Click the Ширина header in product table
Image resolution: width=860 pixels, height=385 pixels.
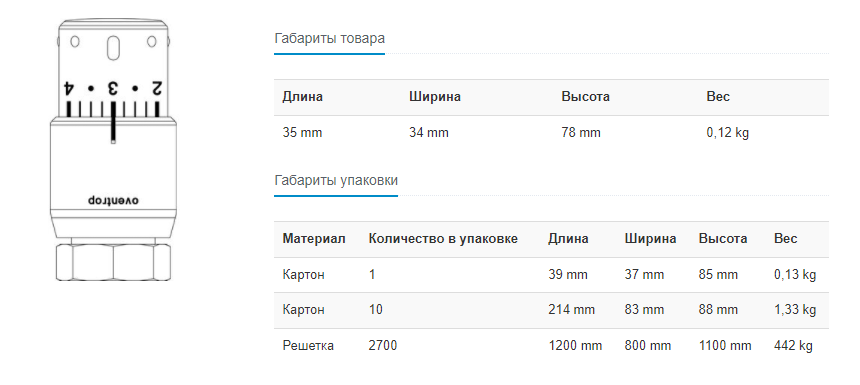tap(435, 97)
